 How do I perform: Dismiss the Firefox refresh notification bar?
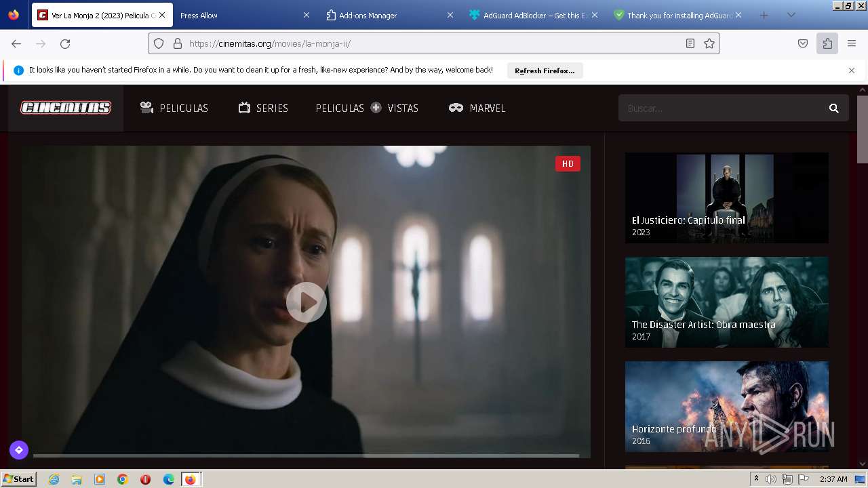click(852, 70)
